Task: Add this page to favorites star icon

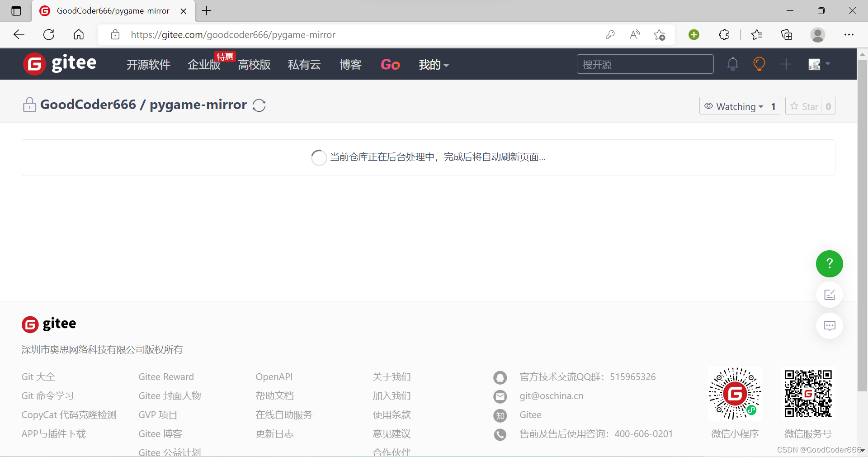Action: click(x=659, y=34)
